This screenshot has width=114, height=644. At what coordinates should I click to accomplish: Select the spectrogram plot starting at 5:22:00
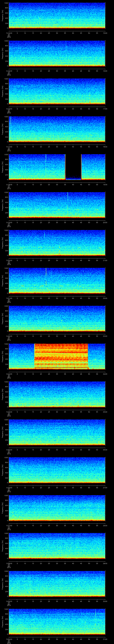coord(57,318)
